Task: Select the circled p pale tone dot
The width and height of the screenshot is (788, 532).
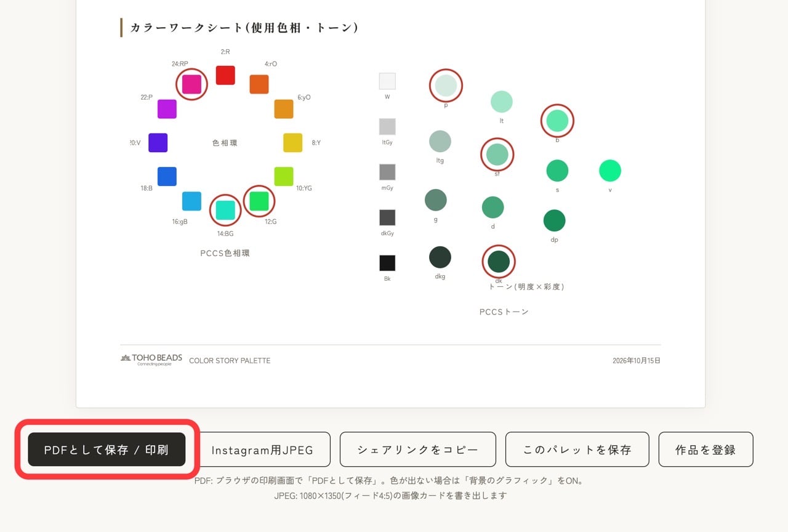Action: (446, 86)
